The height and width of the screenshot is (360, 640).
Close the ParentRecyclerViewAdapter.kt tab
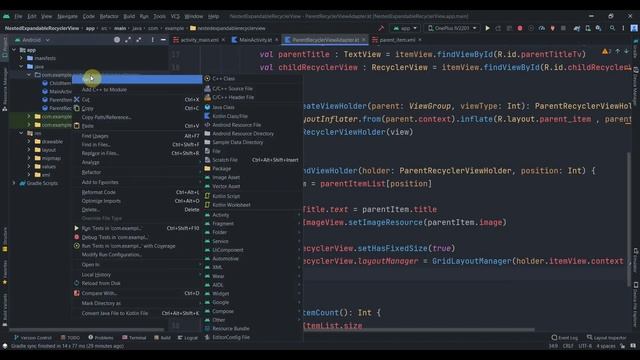363,40
